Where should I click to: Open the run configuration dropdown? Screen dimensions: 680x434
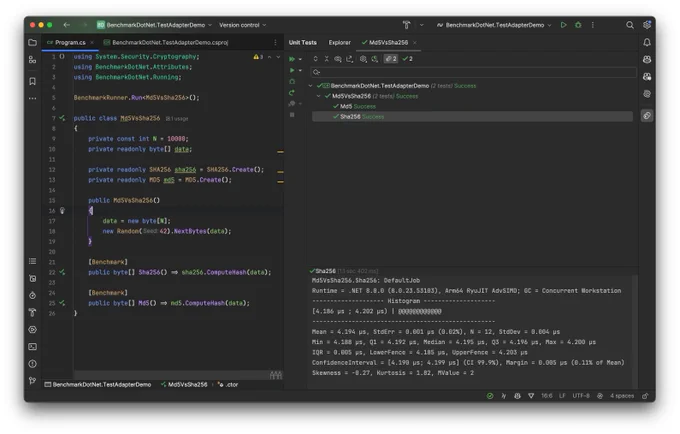494,25
